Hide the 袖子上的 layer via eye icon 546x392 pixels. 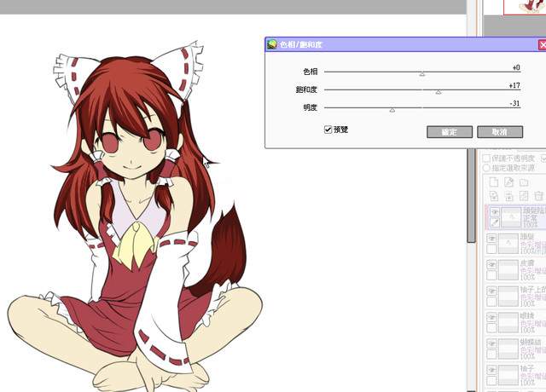click(491, 291)
